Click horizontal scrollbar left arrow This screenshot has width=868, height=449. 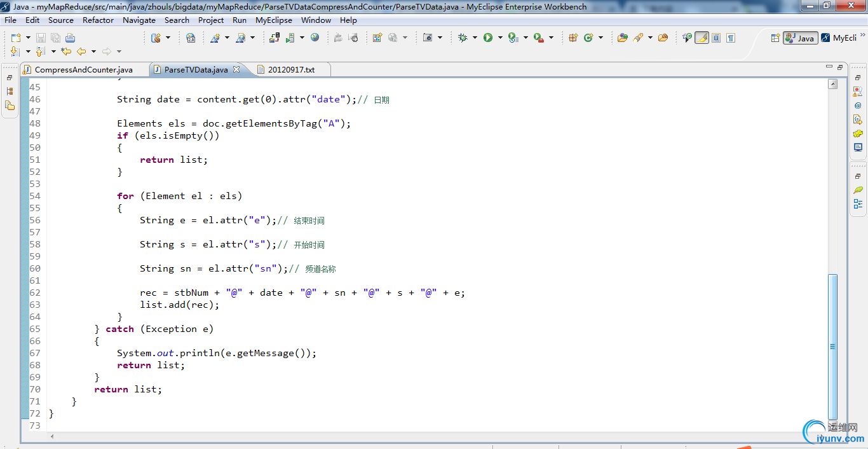(x=51, y=437)
